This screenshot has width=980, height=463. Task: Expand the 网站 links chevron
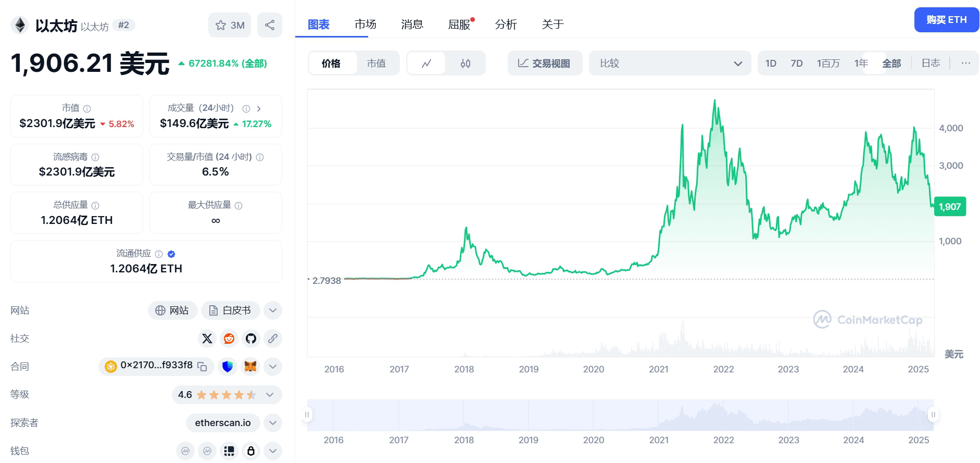click(x=273, y=310)
